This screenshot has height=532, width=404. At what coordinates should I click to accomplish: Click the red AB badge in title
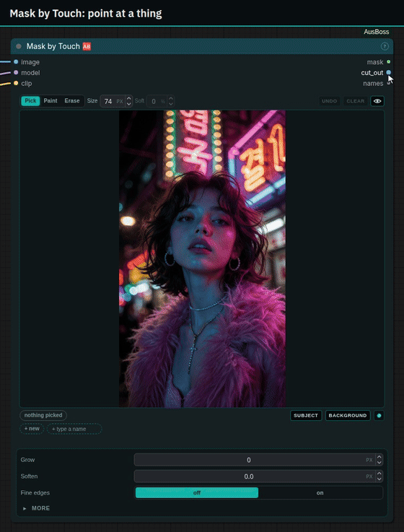87,46
